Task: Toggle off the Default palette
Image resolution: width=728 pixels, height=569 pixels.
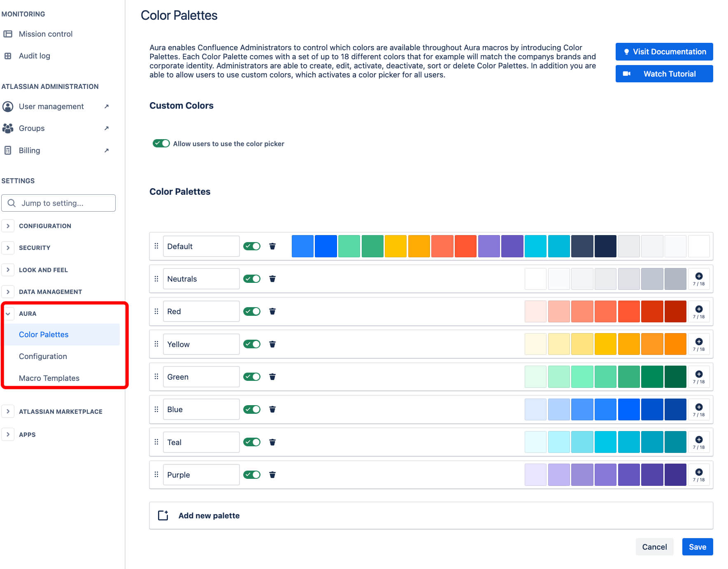Action: (x=252, y=246)
